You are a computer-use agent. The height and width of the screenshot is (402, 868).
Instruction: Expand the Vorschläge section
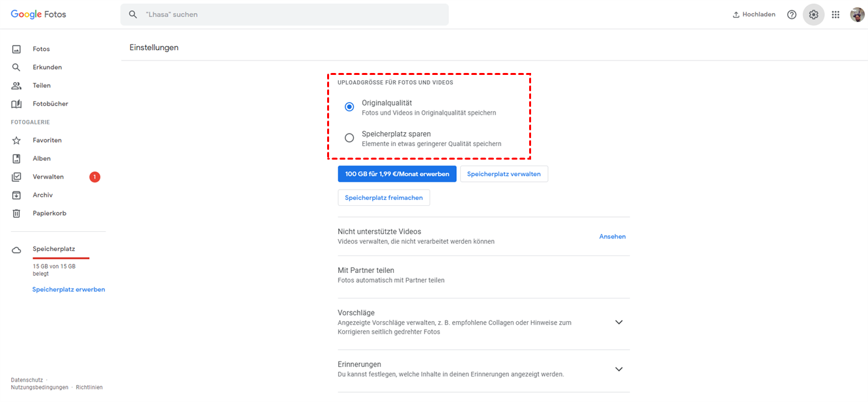tap(618, 322)
